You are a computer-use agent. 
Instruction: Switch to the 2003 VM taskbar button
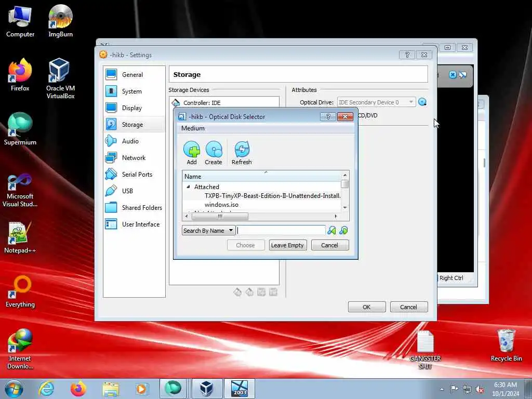(x=240, y=389)
